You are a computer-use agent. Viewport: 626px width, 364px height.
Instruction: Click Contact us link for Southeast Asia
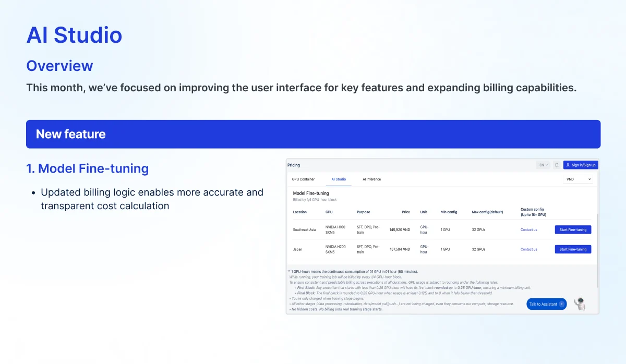[528, 229]
